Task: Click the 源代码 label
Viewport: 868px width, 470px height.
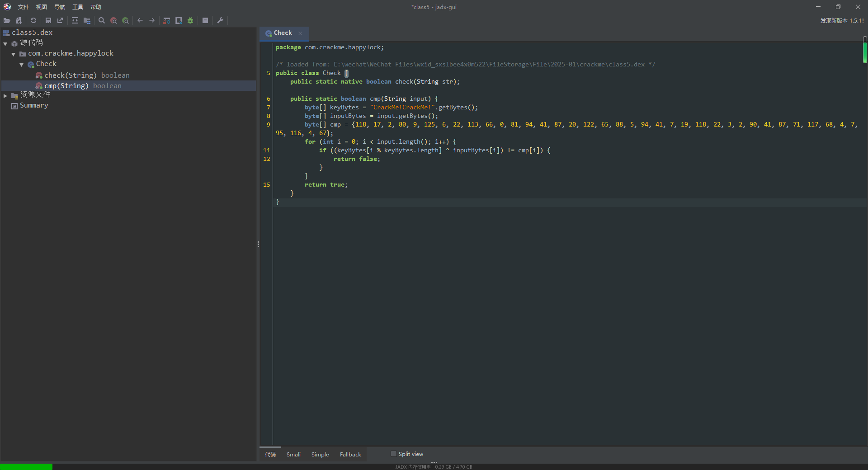Action: 31,42
